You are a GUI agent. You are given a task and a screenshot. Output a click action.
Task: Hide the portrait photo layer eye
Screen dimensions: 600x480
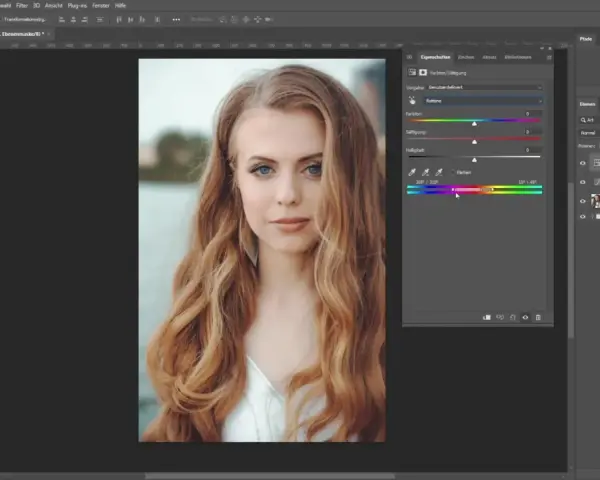583,201
